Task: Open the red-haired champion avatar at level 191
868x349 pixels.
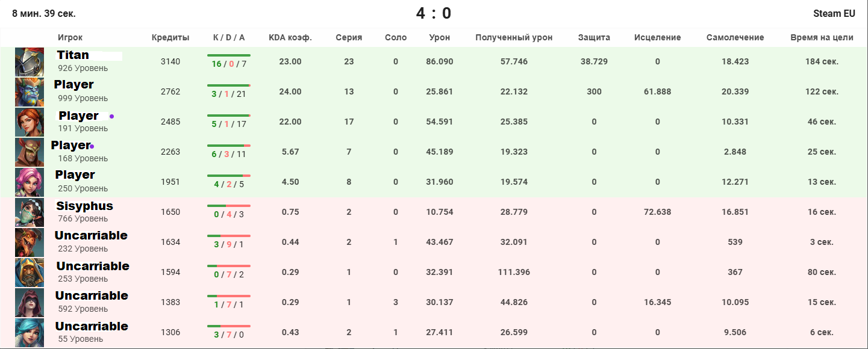Action: click(x=30, y=122)
